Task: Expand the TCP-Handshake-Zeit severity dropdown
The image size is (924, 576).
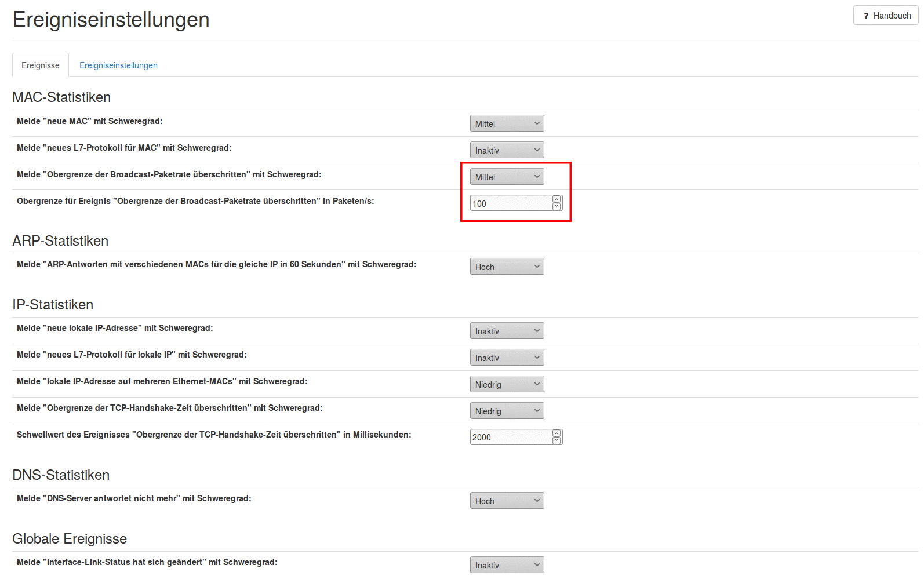Action: (507, 411)
